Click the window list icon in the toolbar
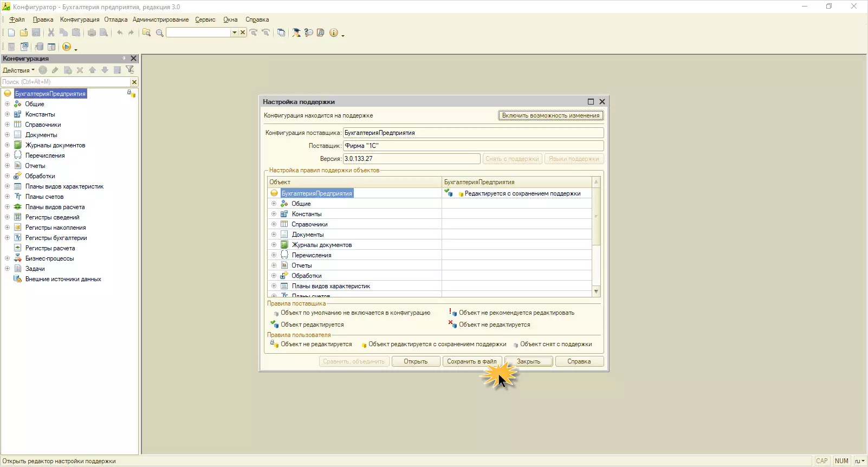 tap(281, 33)
